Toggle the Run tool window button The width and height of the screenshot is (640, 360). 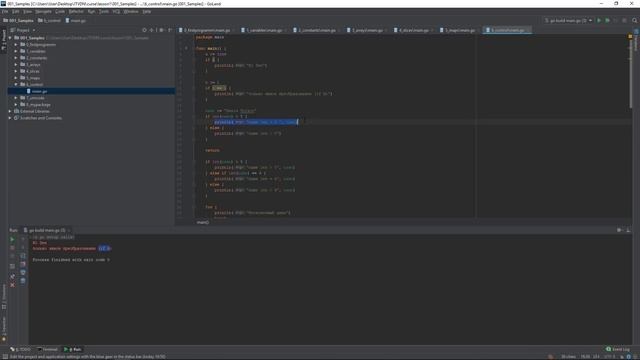[x=73, y=349]
